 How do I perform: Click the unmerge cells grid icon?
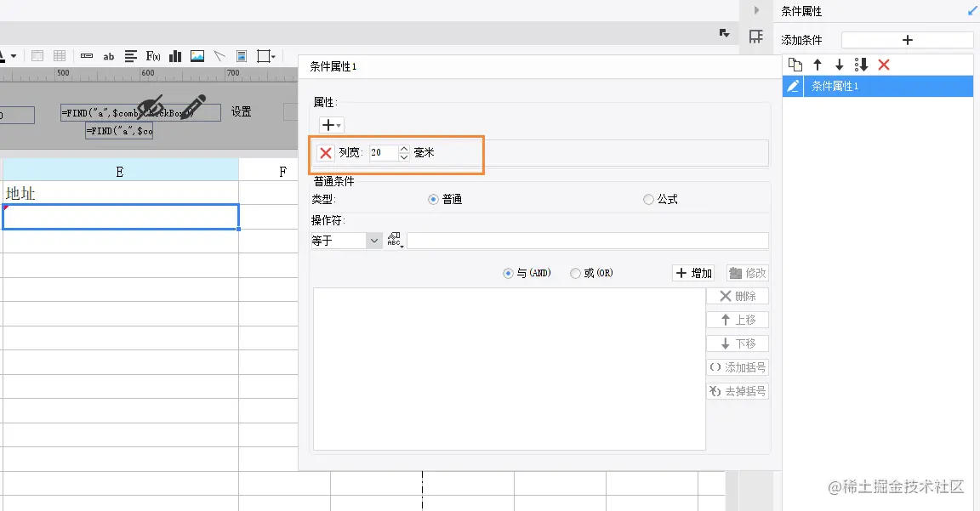[x=60, y=56]
